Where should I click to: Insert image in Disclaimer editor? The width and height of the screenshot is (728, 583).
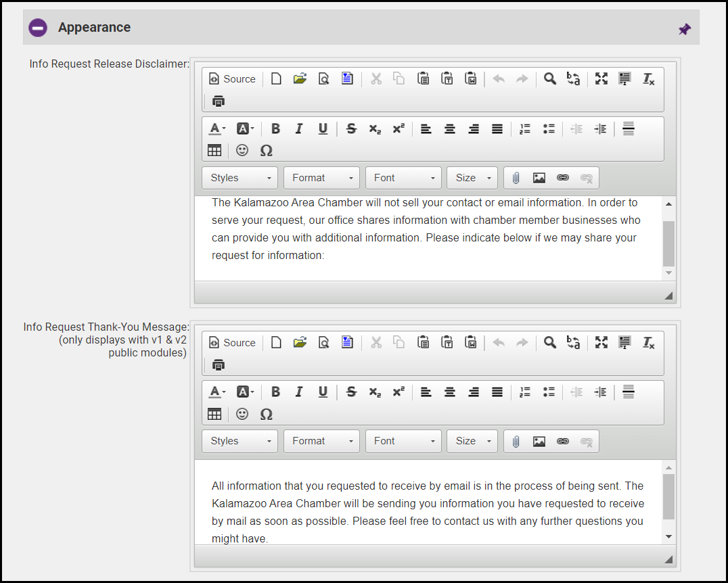click(539, 178)
